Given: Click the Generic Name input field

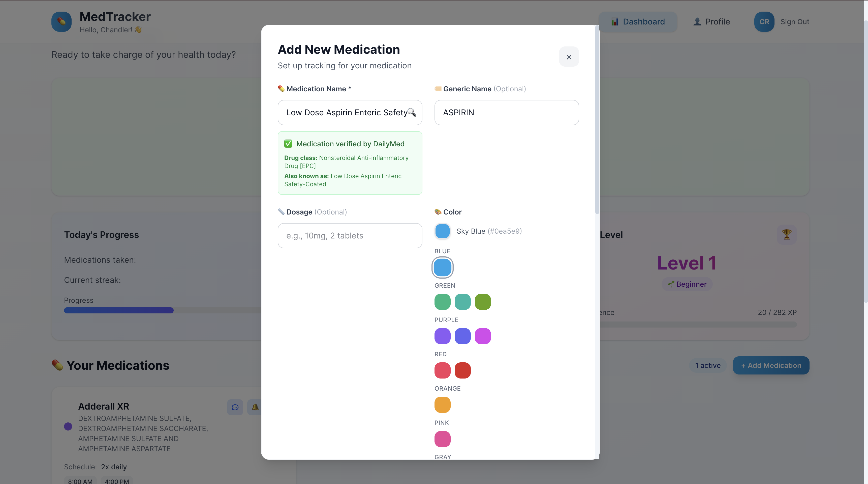Looking at the screenshot, I should (506, 112).
